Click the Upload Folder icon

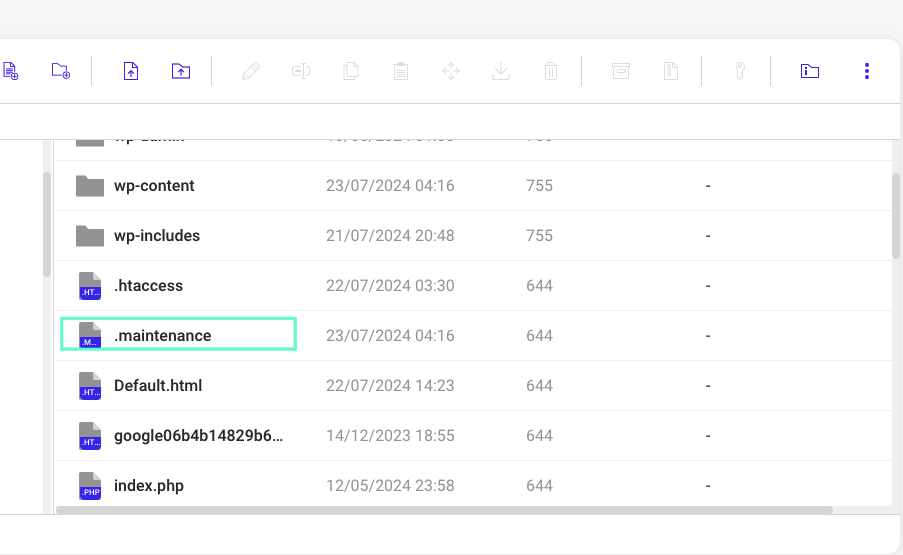[180, 71]
